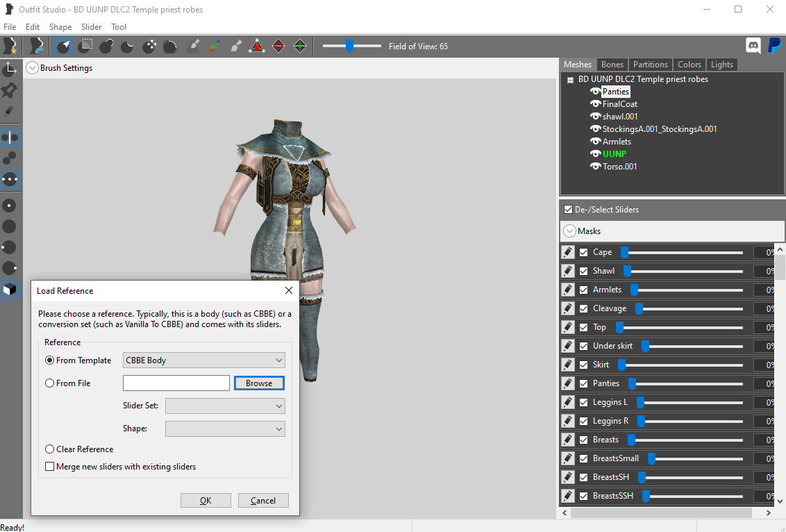This screenshot has height=532, width=786.
Task: Click the Field of View slider handle
Action: click(x=349, y=46)
